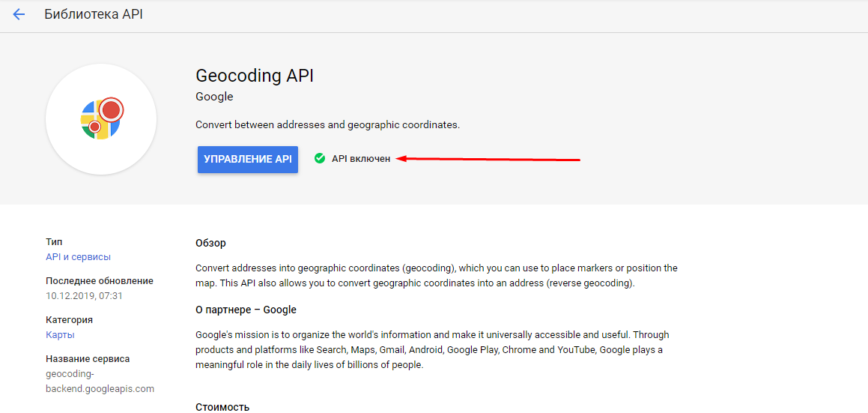The image size is (868, 413).
Task: Click the 'Последнее обновление' label
Action: pyautogui.click(x=100, y=280)
